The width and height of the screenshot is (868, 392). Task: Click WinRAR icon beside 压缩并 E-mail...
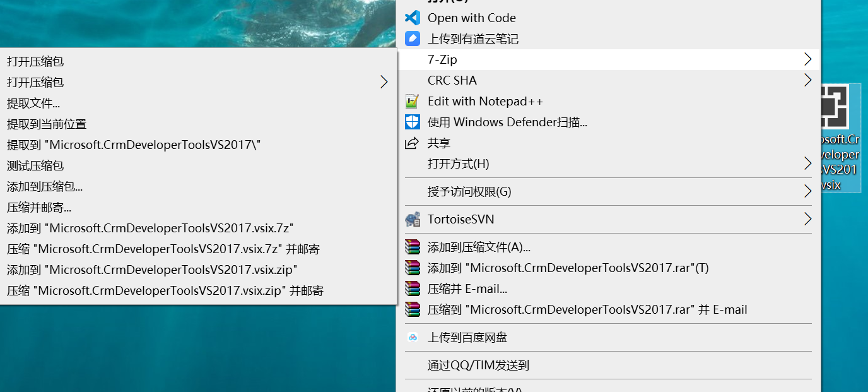pyautogui.click(x=413, y=288)
